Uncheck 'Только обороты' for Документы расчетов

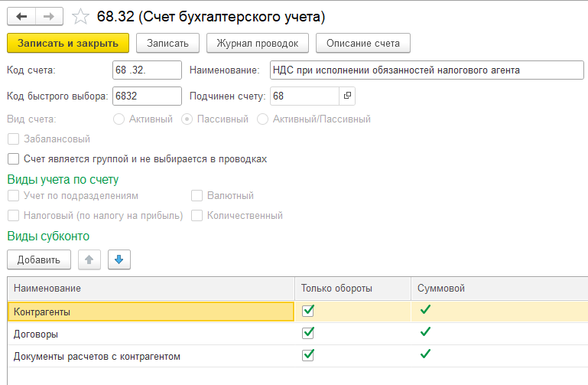click(x=308, y=355)
